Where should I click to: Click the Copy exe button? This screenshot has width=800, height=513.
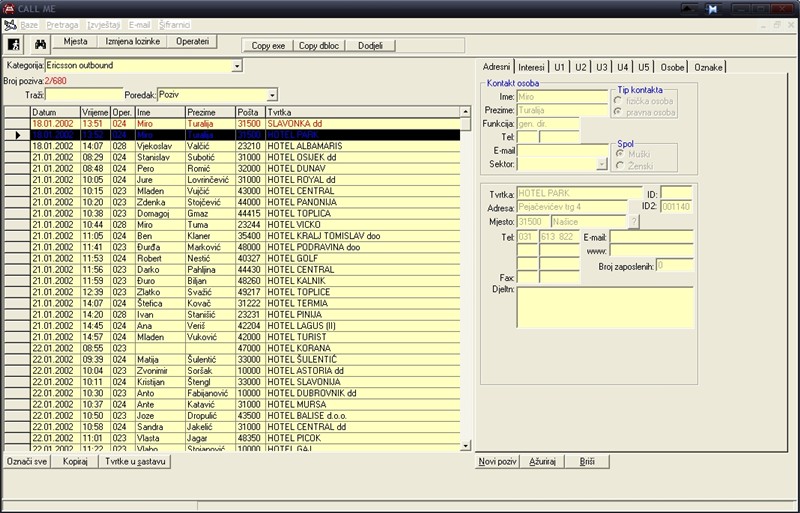click(x=268, y=45)
